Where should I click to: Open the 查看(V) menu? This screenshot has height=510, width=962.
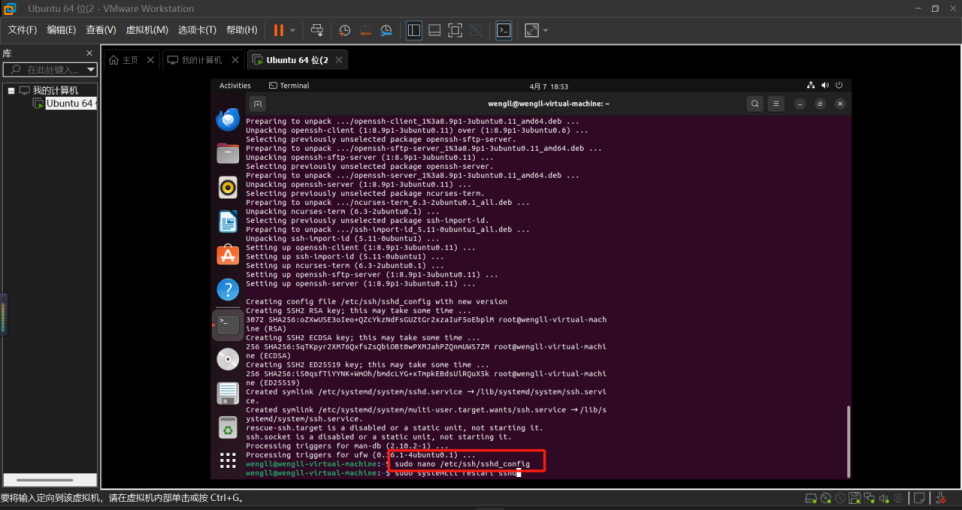(x=101, y=30)
